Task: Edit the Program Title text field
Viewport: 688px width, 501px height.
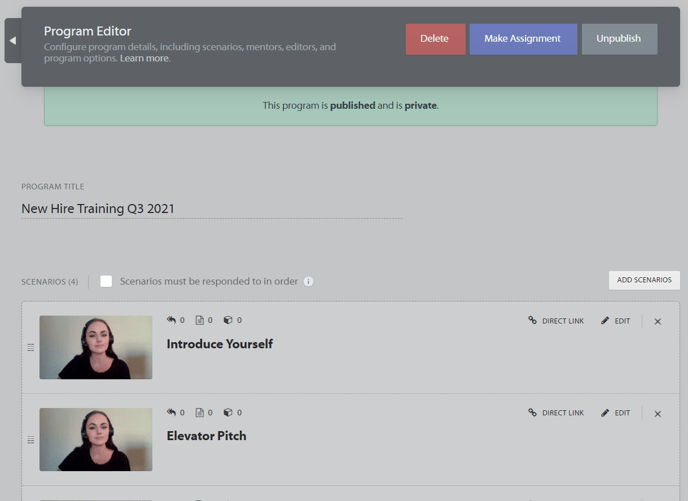Action: [210, 209]
